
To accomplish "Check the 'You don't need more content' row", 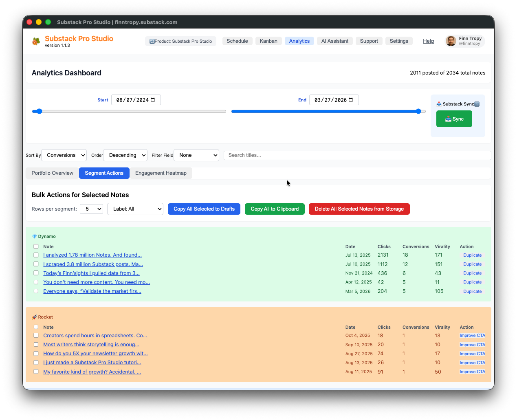I will point(36,282).
